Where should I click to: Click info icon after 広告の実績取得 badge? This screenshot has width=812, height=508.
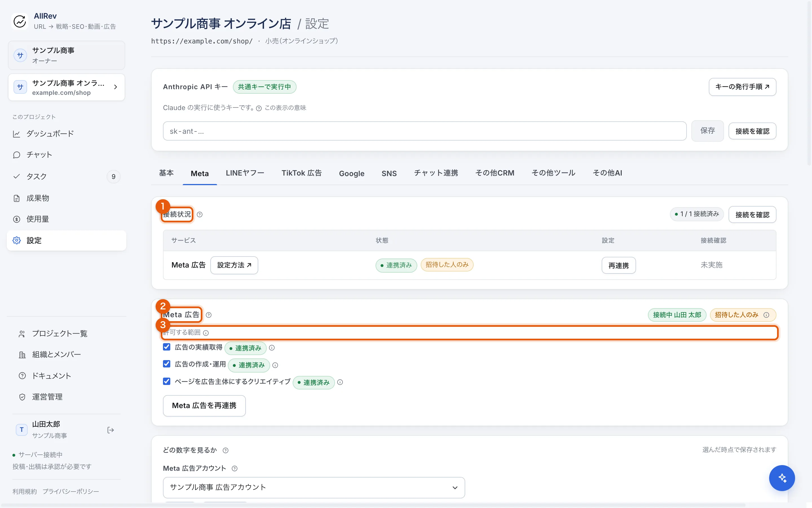[x=272, y=348]
